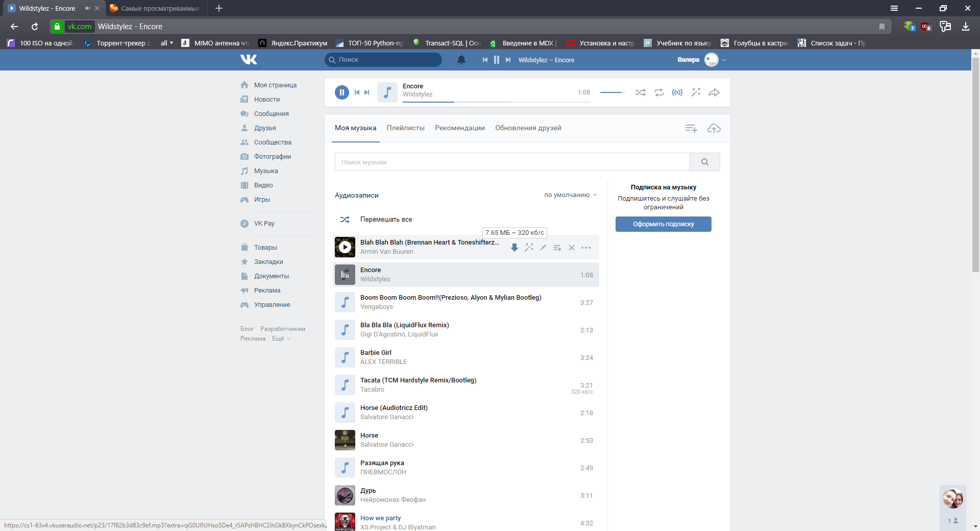Play Blah Blah Blah next in the queue

click(557, 248)
